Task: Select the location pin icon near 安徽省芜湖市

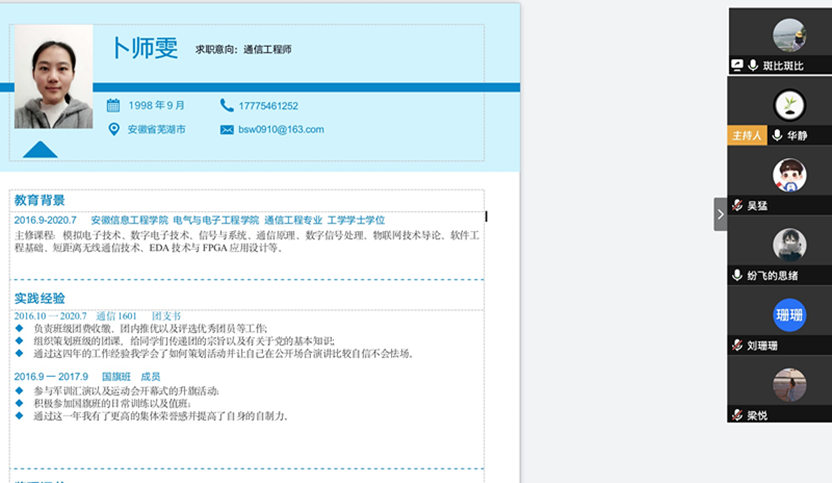Action: pos(113,129)
